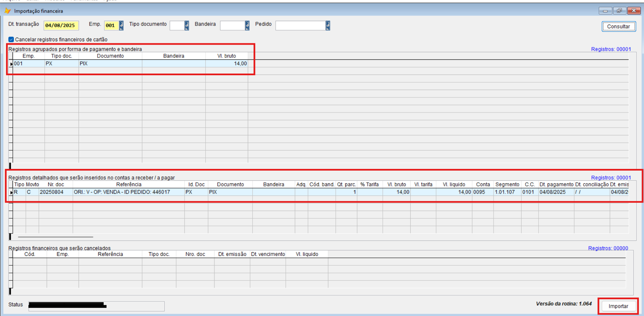Click the Vl. bruto header in grouped grid
This screenshot has width=644, height=316.
(226, 56)
